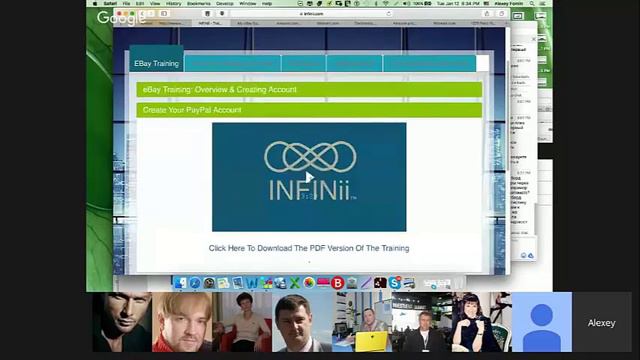Open Safari menu in menu bar

(110, 3)
